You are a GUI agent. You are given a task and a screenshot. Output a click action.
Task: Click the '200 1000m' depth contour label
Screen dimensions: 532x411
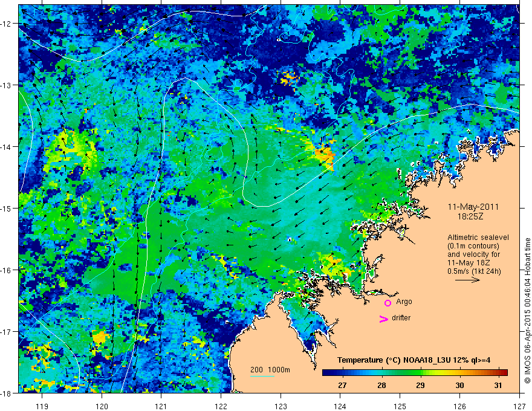point(270,370)
